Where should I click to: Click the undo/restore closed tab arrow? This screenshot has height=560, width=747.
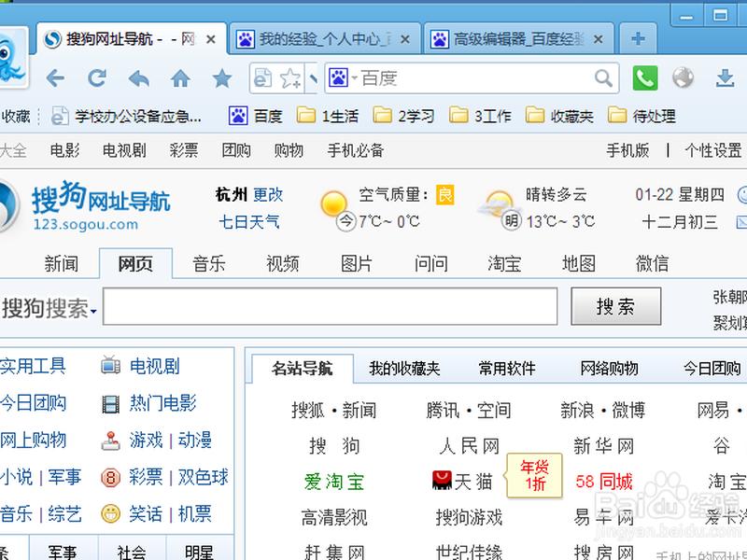click(138, 78)
